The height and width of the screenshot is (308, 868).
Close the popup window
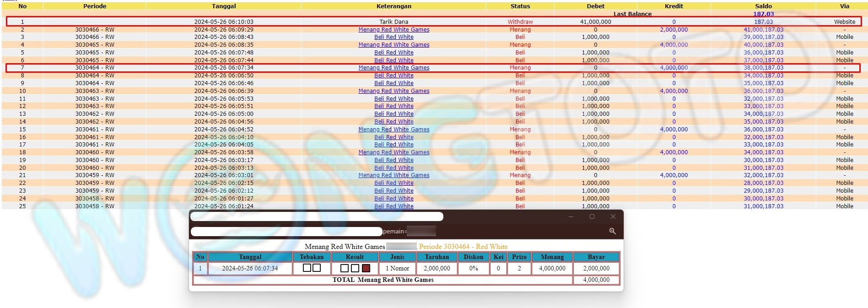tap(613, 216)
